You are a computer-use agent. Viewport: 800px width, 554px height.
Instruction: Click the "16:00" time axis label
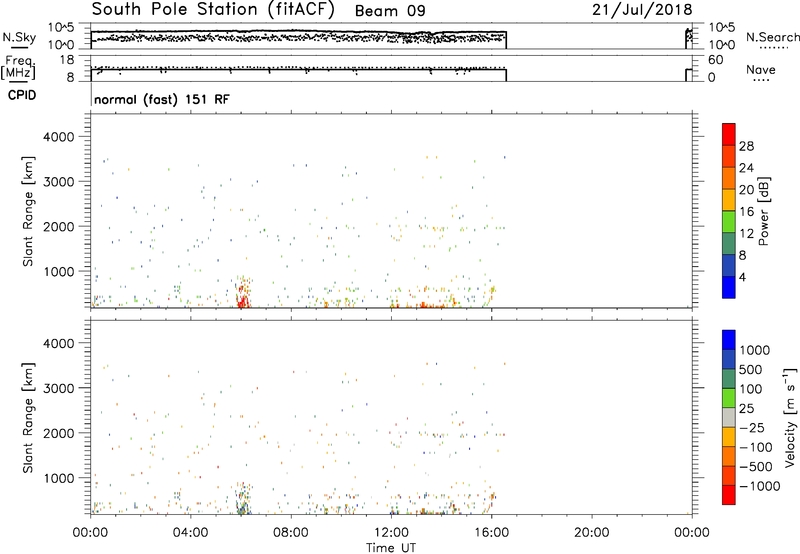coord(491,533)
